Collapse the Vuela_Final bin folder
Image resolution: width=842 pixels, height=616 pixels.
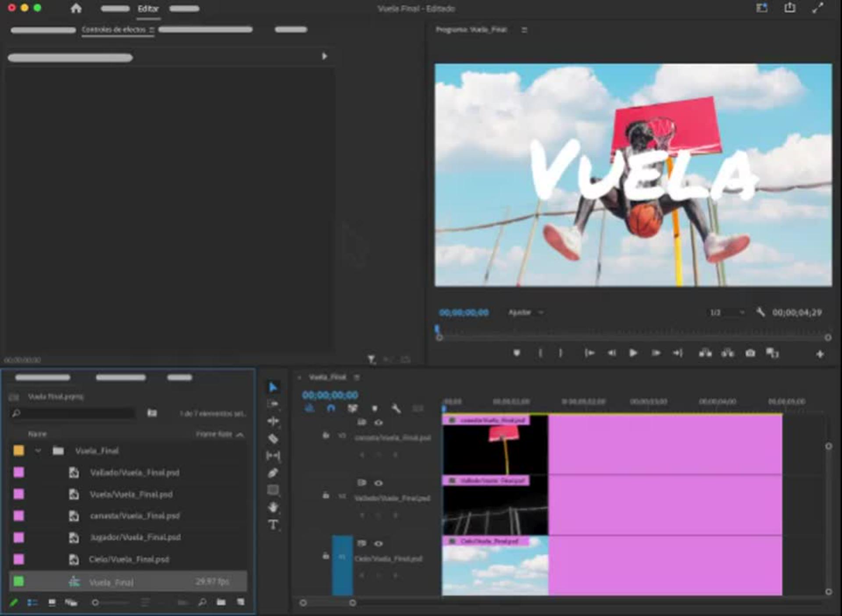point(38,451)
